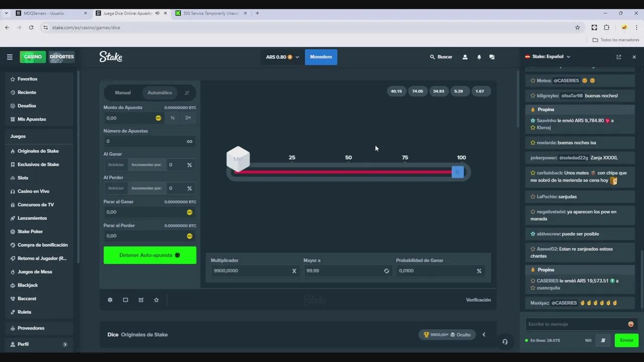
Task: Click the infinity icon in Número de Apuestas
Action: coord(190,141)
